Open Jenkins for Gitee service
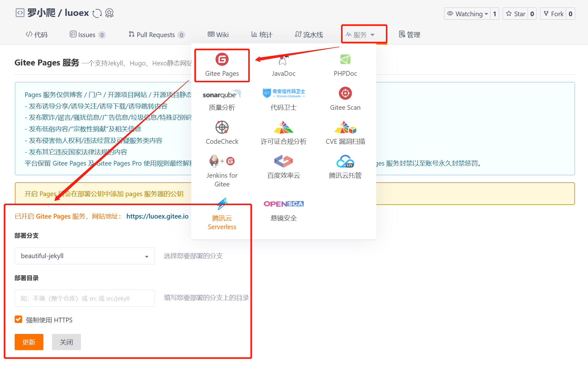This screenshot has width=588, height=366. pyautogui.click(x=222, y=171)
